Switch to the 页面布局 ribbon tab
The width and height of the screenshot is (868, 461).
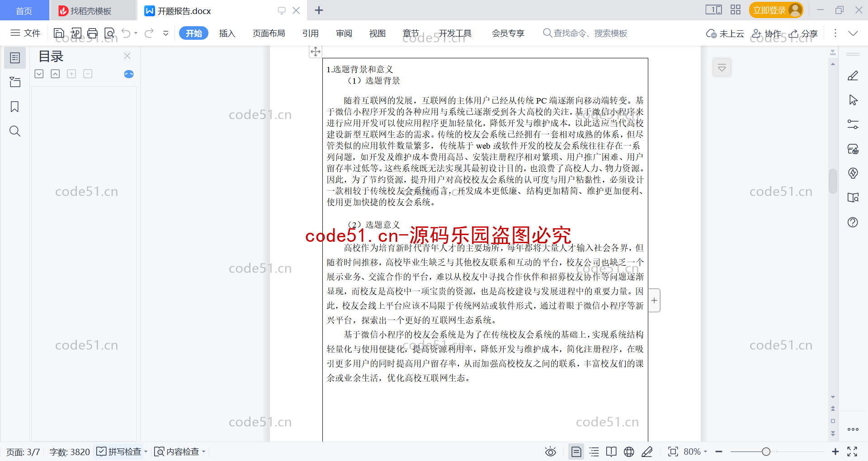[x=269, y=33]
